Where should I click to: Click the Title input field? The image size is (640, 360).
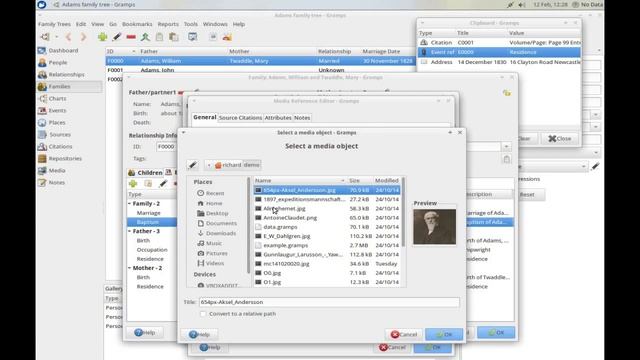point(329,302)
